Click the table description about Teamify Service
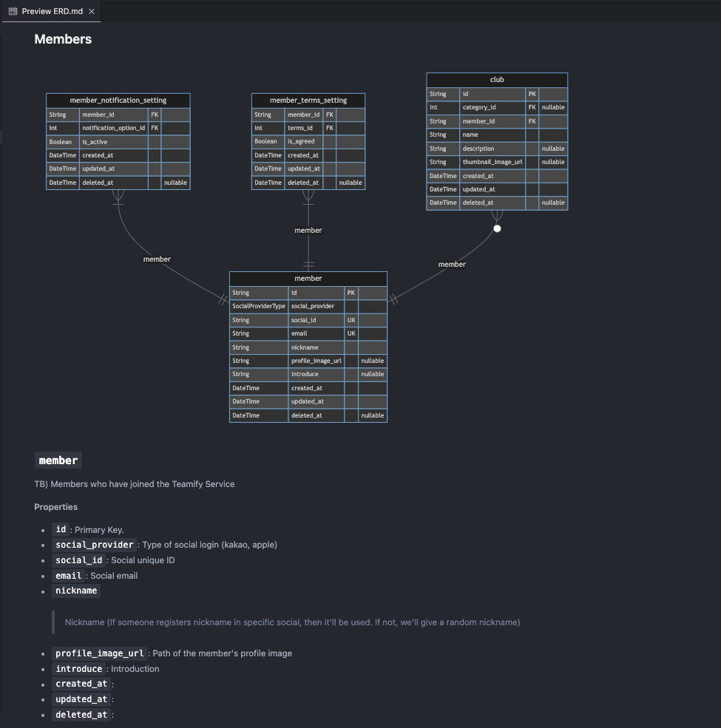The image size is (721, 728). click(x=135, y=484)
